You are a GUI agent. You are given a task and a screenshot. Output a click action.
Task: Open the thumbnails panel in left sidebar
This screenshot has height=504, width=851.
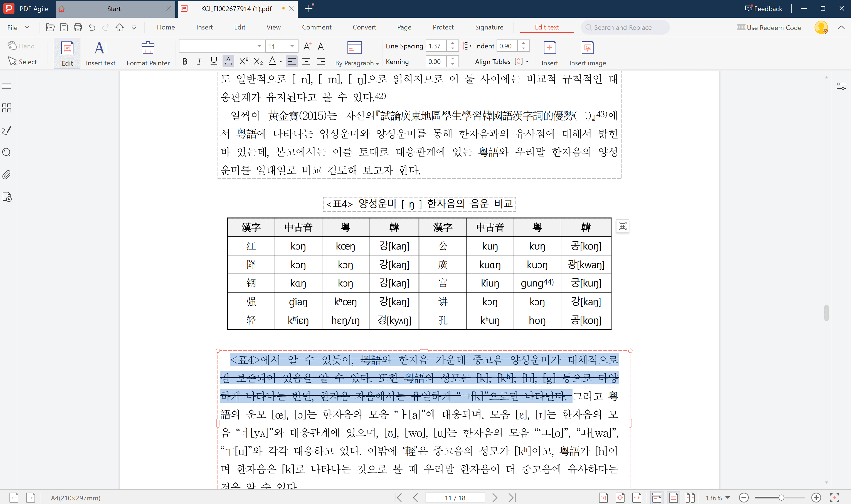click(7, 108)
